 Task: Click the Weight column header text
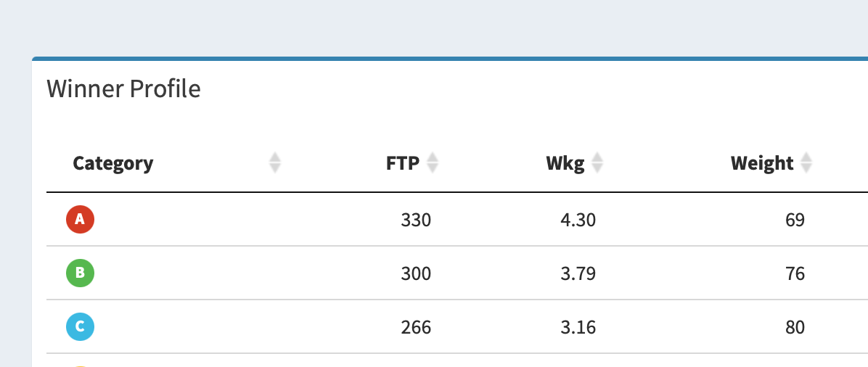762,164
